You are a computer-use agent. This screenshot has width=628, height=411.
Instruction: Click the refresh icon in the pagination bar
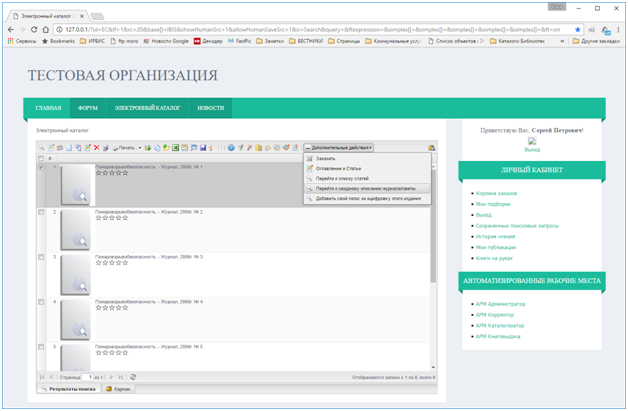(x=132, y=376)
